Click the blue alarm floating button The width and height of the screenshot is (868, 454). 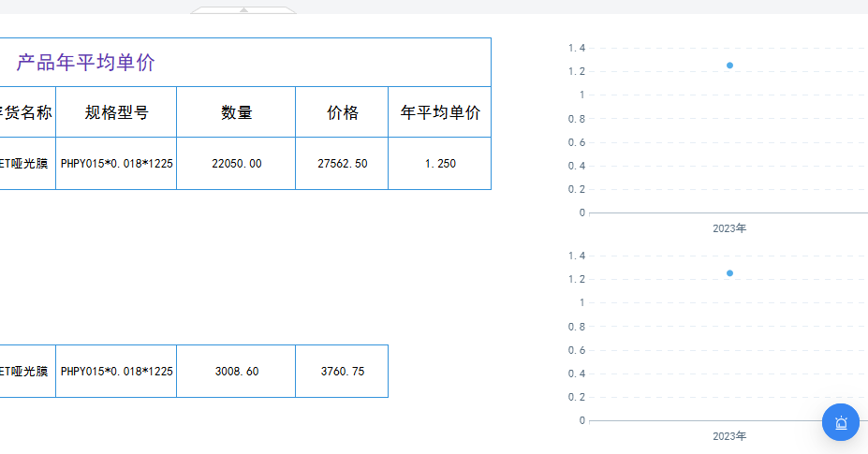click(x=840, y=422)
